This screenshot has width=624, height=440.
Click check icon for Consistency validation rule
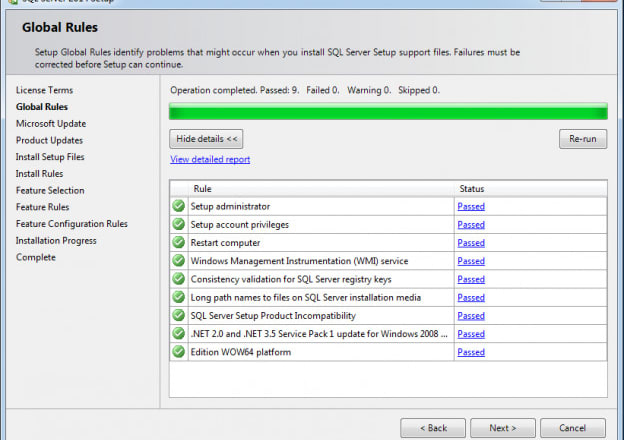click(179, 279)
